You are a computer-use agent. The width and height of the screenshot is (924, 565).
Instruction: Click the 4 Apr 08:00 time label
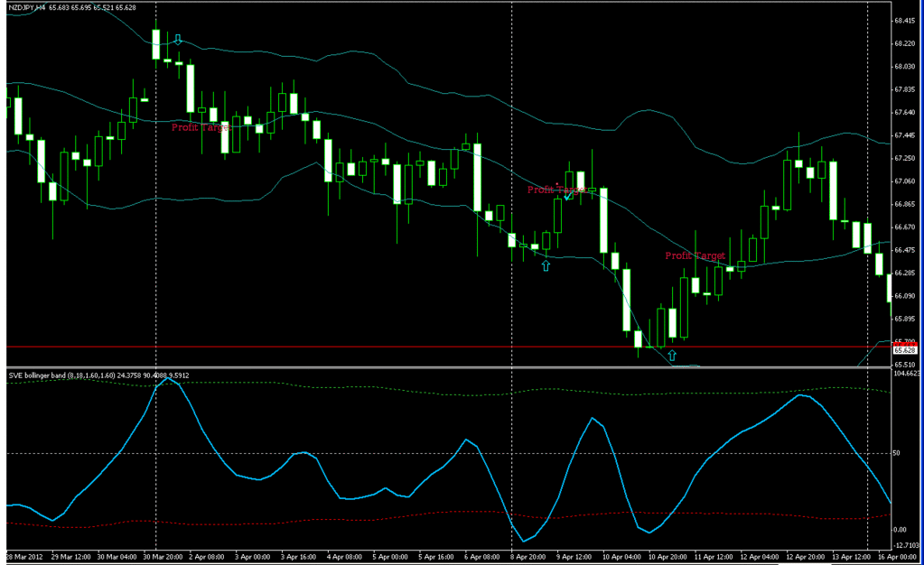(x=344, y=557)
